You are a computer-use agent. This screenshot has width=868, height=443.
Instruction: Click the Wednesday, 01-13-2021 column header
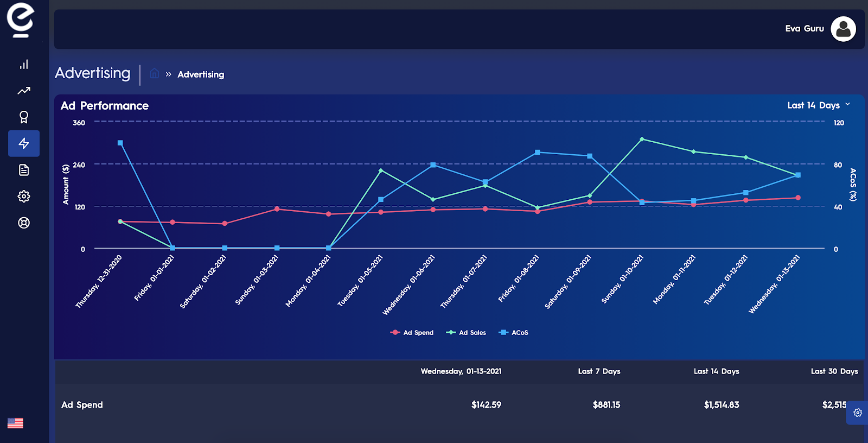[x=461, y=371]
